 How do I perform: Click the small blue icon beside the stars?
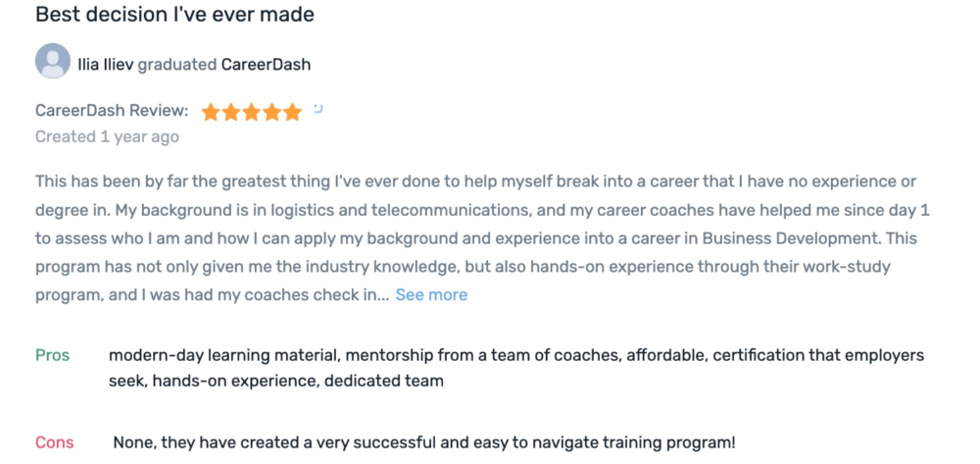click(318, 108)
